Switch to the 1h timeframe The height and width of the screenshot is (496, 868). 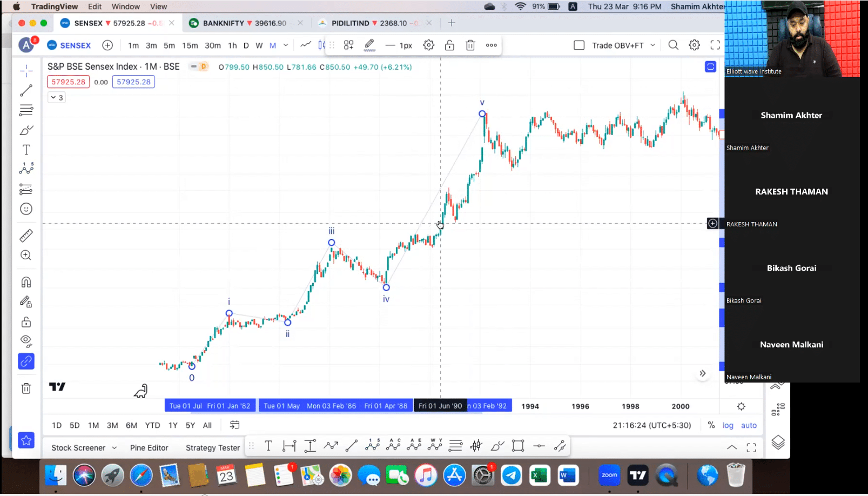232,45
